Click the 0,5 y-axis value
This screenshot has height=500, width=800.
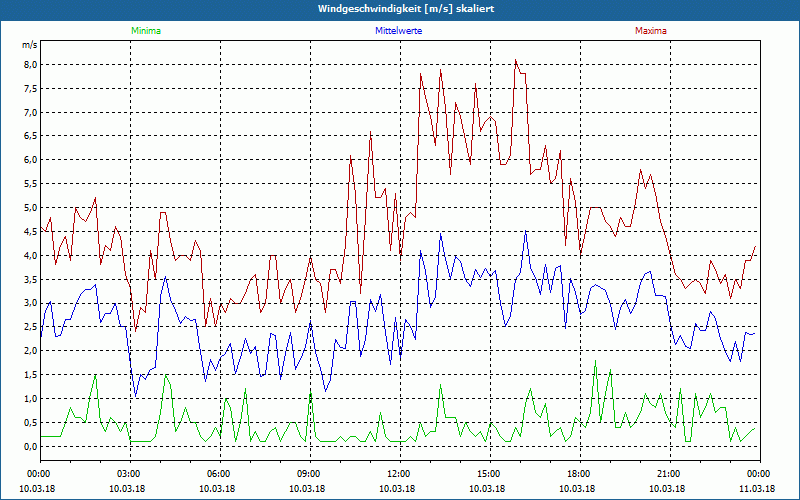click(x=31, y=422)
